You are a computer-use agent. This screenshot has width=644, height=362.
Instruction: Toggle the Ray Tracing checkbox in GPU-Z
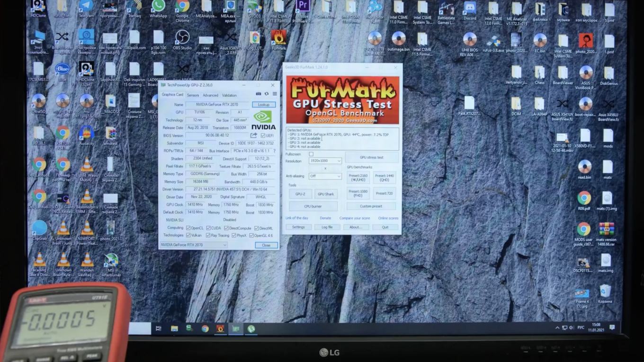[208, 235]
